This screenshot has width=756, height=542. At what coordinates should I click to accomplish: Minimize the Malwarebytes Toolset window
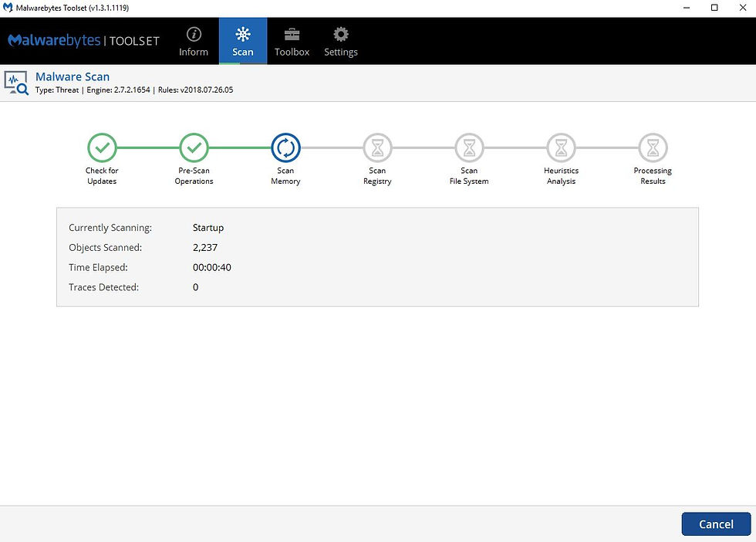[687, 8]
